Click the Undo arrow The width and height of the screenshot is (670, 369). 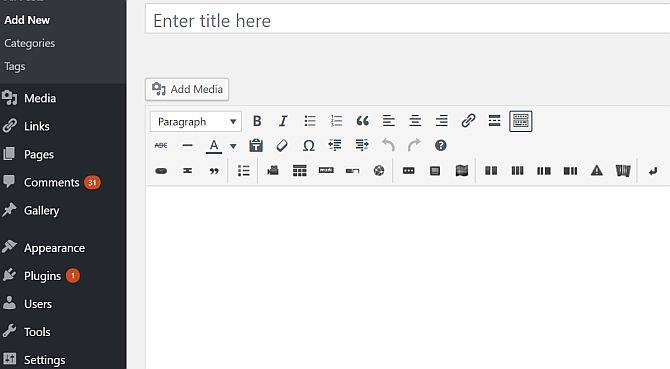(388, 146)
